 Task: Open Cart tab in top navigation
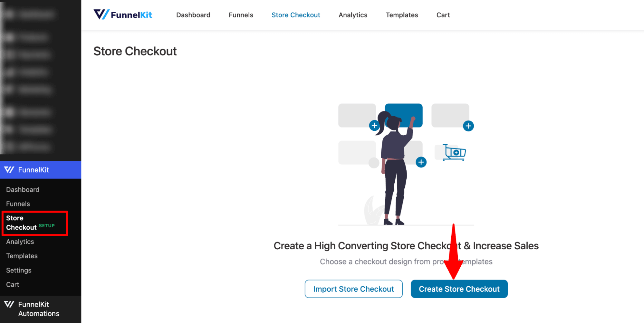click(443, 15)
